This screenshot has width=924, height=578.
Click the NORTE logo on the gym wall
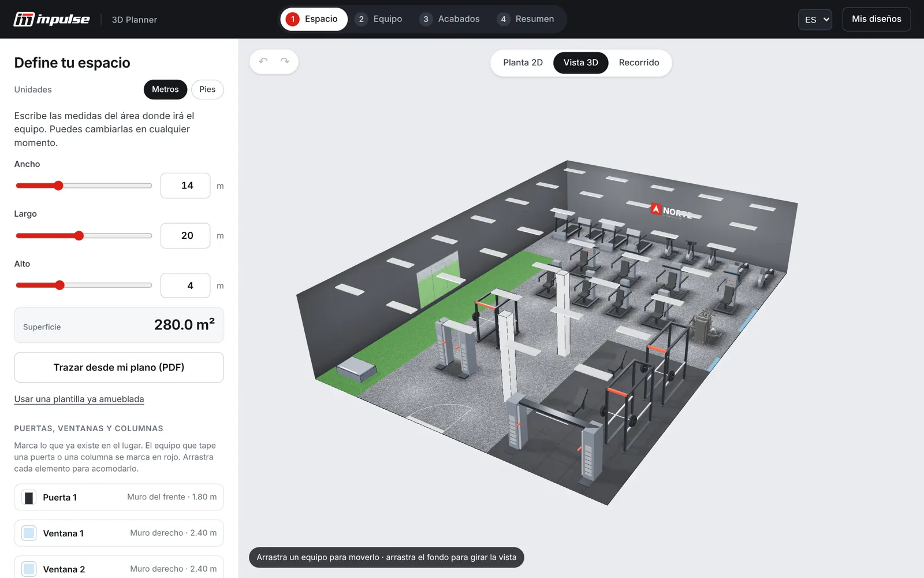[671, 211]
